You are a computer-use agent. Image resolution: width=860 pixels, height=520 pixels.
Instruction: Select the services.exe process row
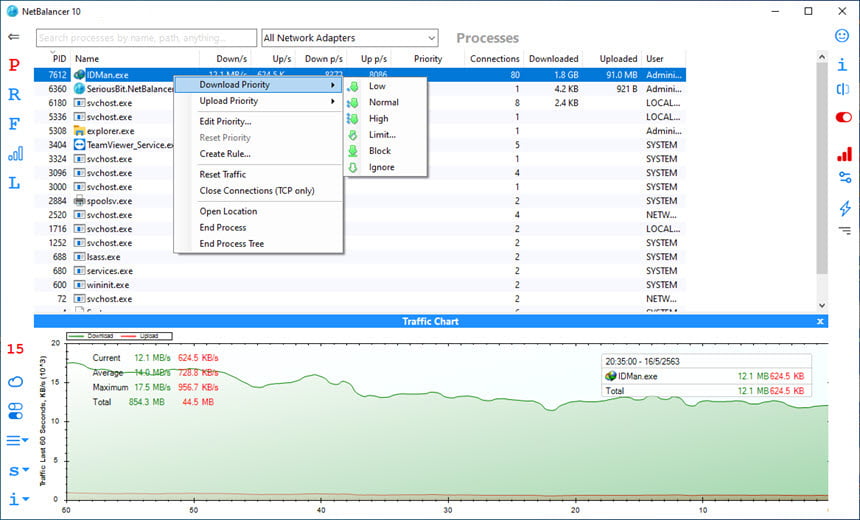(360, 271)
